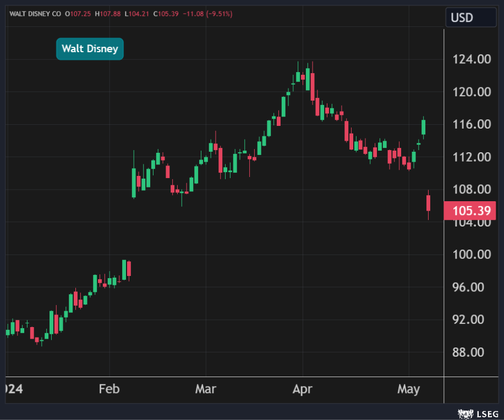Select the Apr label on time axis
The image size is (504, 420).
pyautogui.click(x=302, y=389)
